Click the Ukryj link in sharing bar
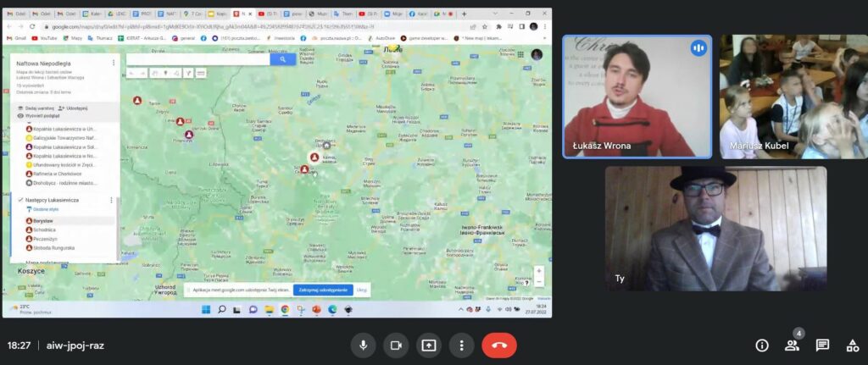This screenshot has width=868, height=365. tap(362, 290)
